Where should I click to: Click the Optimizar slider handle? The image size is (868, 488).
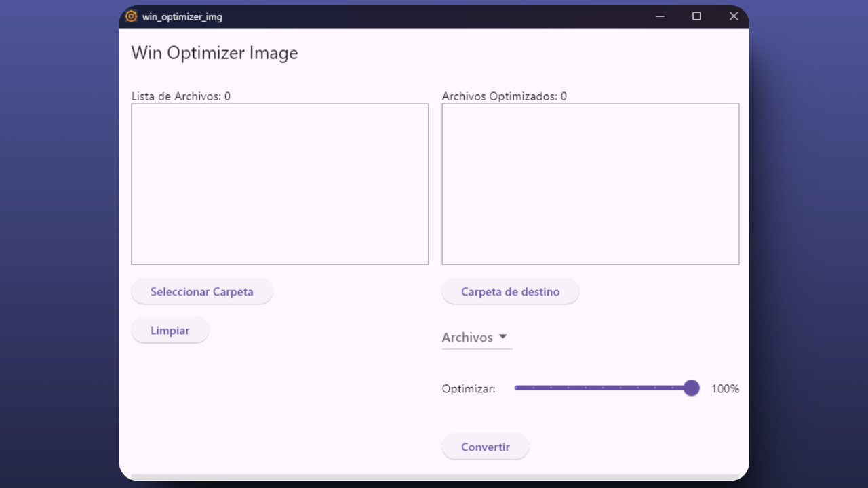[691, 388]
